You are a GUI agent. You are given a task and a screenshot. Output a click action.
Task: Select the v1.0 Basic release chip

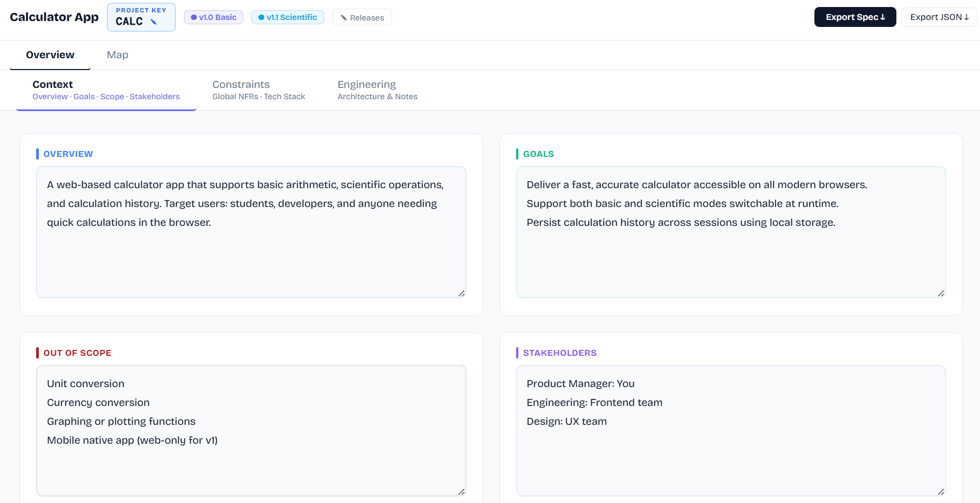(214, 17)
